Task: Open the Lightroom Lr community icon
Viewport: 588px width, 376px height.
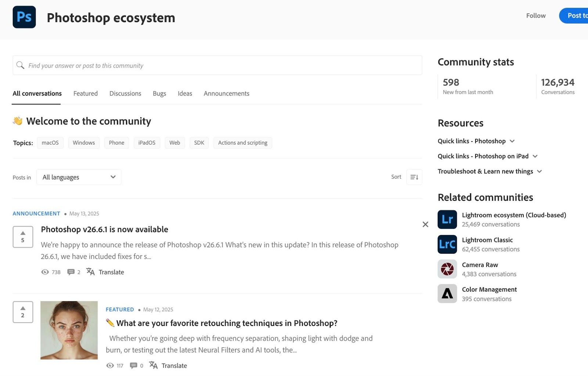Action: (x=447, y=219)
